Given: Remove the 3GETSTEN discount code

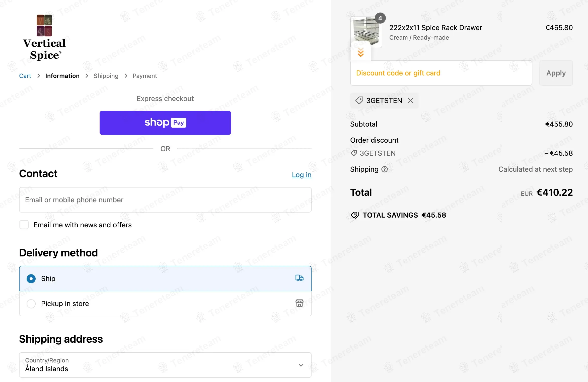Looking at the screenshot, I should pos(410,101).
